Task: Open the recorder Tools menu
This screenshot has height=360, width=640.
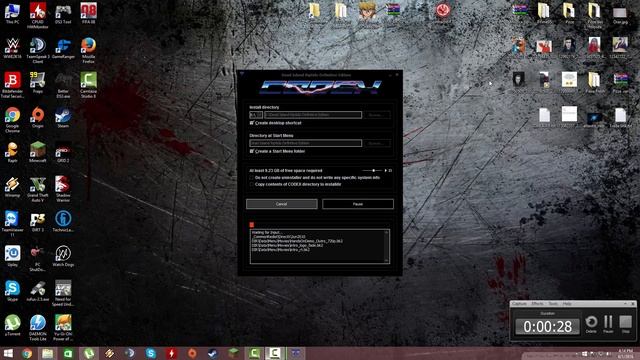Action: coord(553,304)
